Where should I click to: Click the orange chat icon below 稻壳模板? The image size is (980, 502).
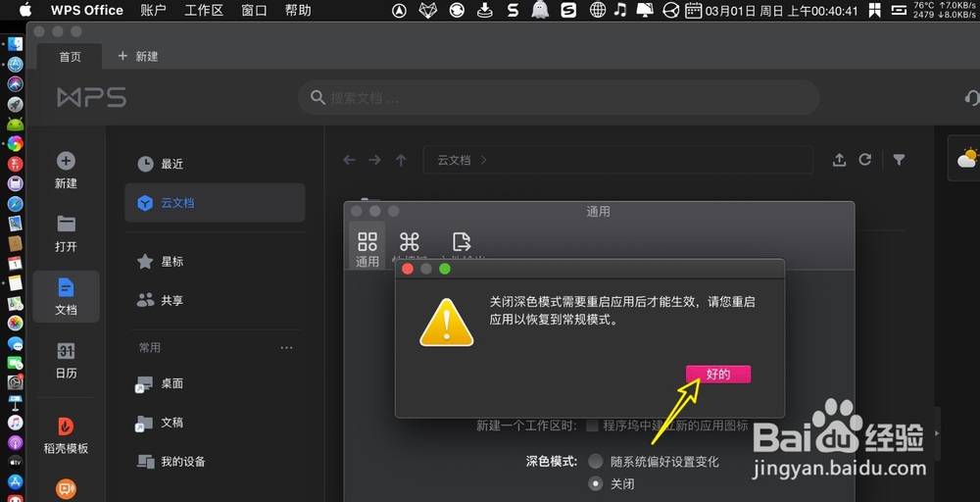point(67,489)
